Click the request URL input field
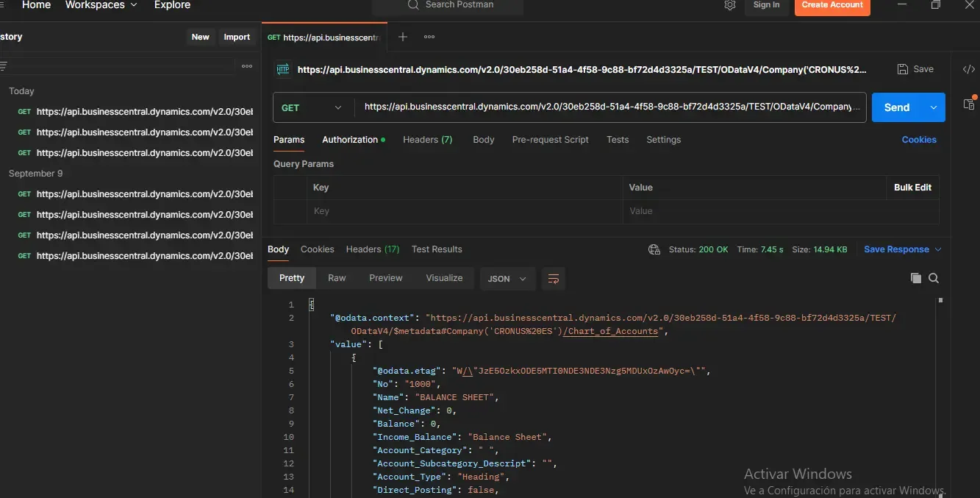This screenshot has width=980, height=498. coord(610,107)
